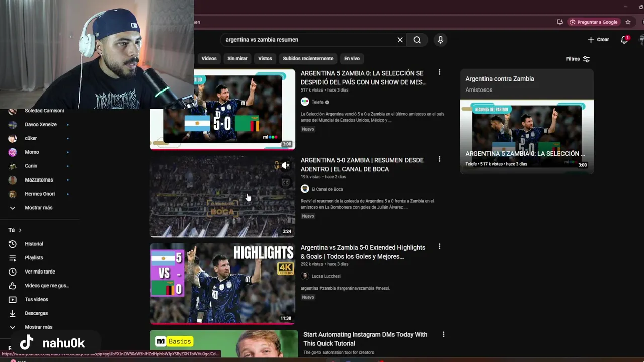Open ARGENTINA 5-0 ZAMBIA RESUMEN DESDE ADENTRO title
This screenshot has height=362, width=644.
coord(362,164)
